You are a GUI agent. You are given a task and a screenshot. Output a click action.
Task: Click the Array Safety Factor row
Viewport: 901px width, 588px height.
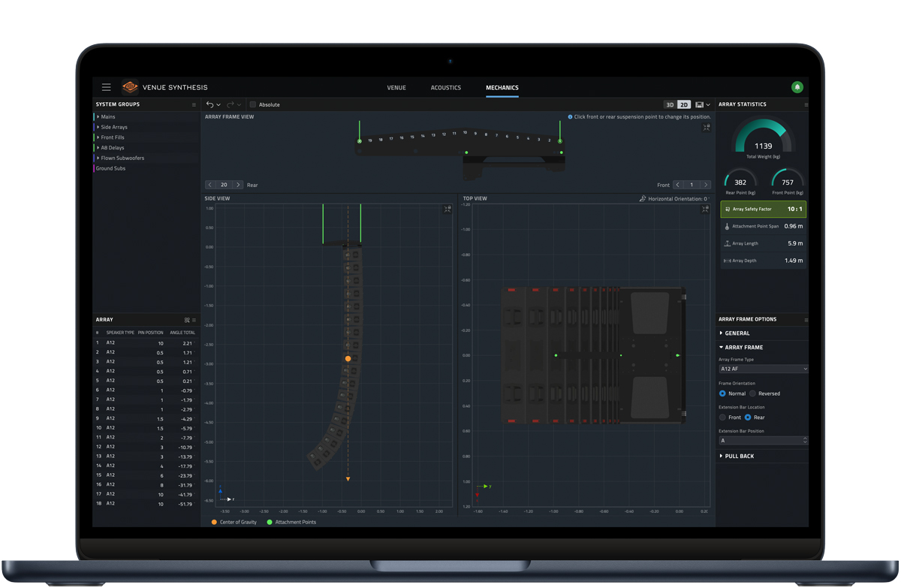763,209
